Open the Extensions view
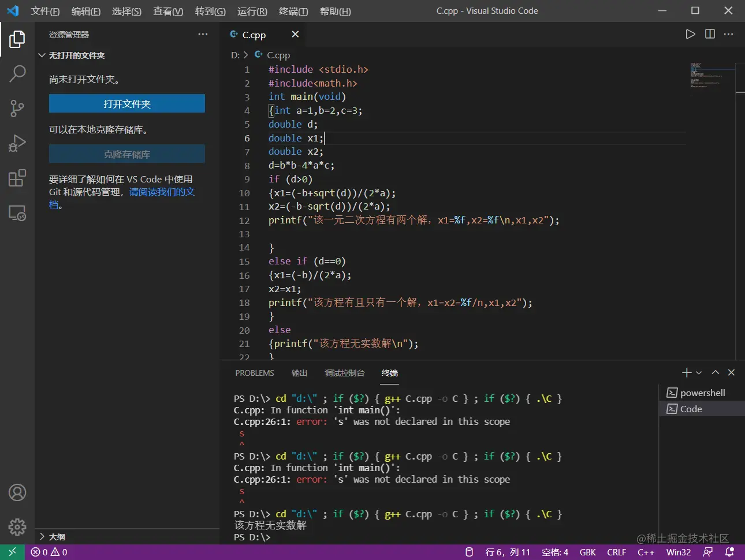This screenshot has width=745, height=560. 17,178
